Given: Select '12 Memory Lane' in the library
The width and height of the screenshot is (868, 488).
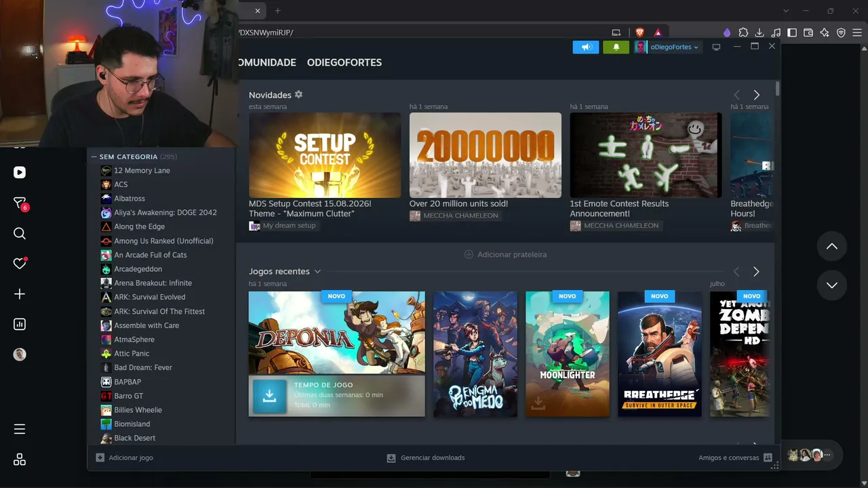Looking at the screenshot, I should click(x=142, y=170).
